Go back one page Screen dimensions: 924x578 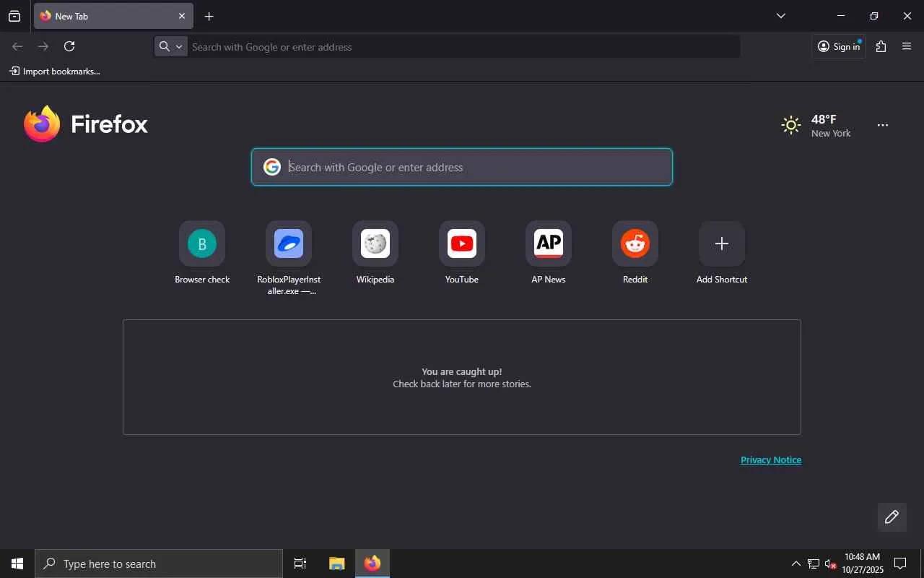[17, 47]
